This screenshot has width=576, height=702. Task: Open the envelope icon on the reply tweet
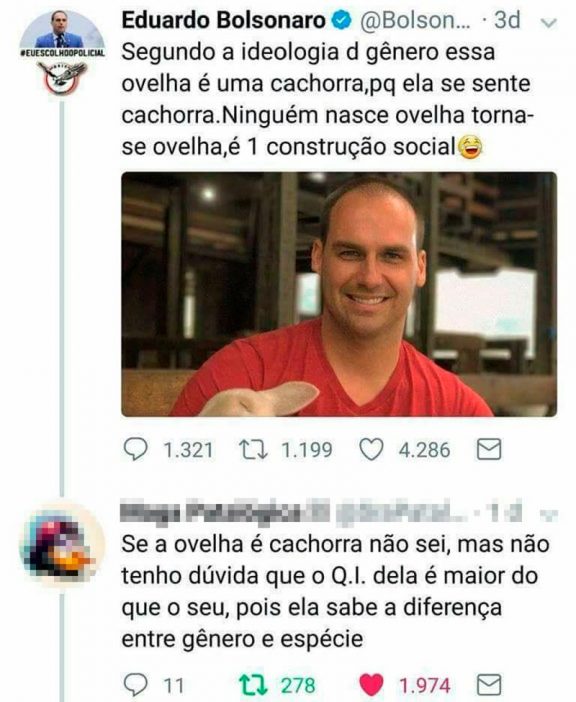click(x=489, y=685)
